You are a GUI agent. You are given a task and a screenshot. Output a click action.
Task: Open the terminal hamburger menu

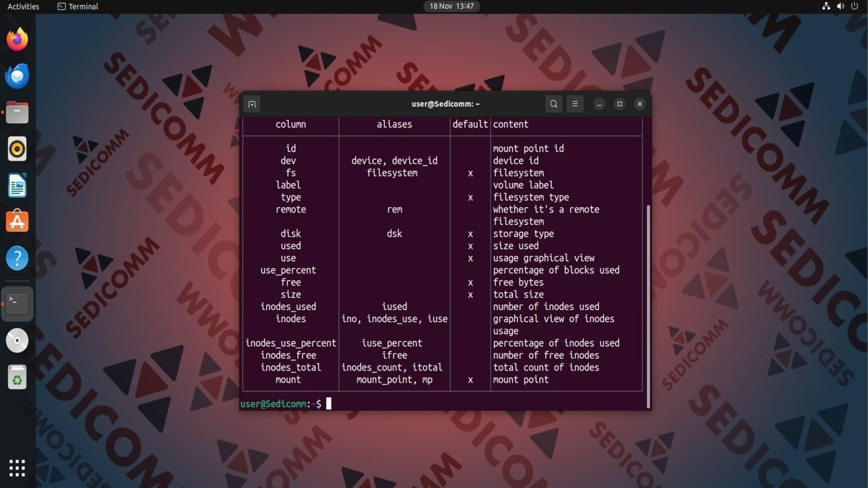click(x=575, y=104)
